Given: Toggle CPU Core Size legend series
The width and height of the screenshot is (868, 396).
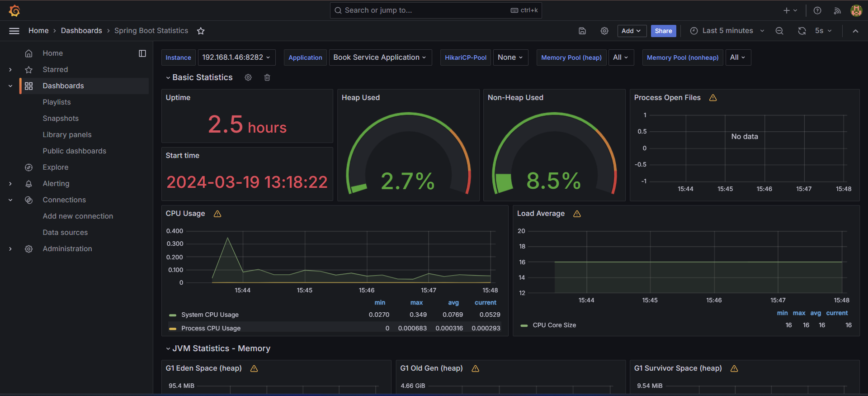Looking at the screenshot, I should [554, 325].
